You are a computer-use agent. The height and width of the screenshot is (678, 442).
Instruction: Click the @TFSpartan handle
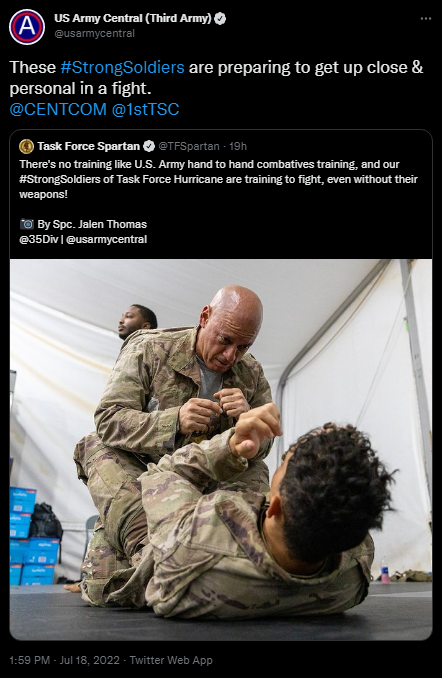tap(189, 147)
